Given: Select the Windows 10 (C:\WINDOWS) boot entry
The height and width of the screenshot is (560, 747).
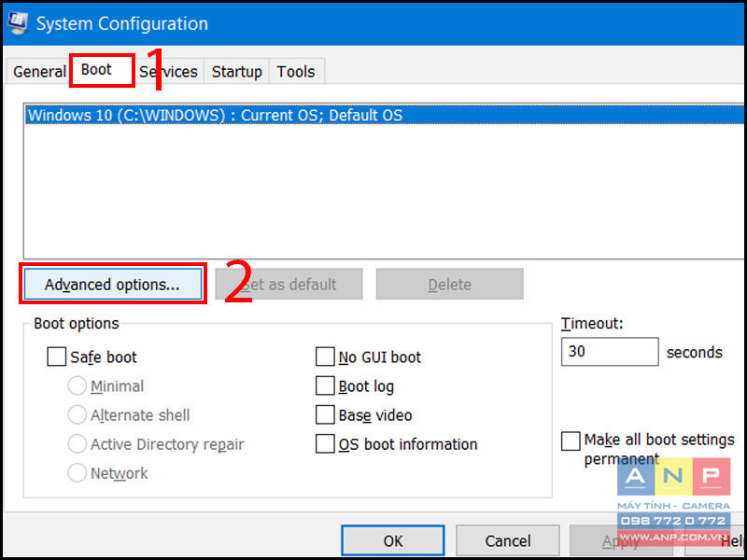Looking at the screenshot, I should 384,115.
